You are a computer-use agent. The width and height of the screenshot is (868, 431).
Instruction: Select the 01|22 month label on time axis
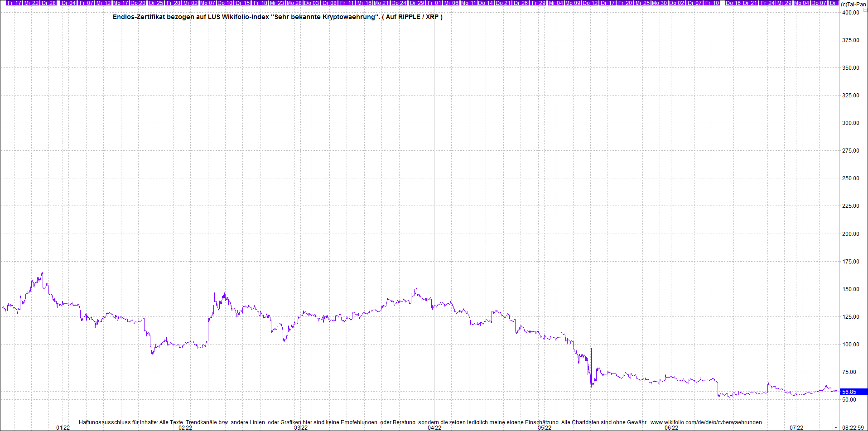tap(63, 427)
